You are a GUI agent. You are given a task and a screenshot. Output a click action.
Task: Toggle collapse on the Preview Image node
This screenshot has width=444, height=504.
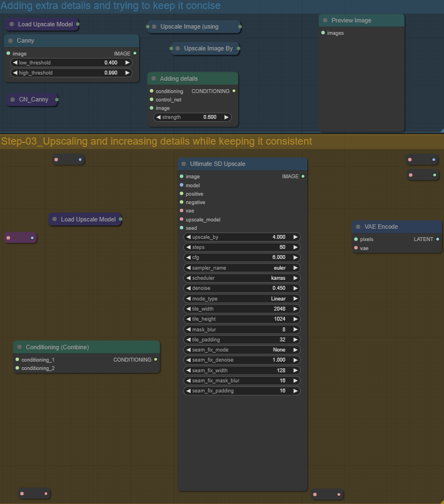click(325, 21)
